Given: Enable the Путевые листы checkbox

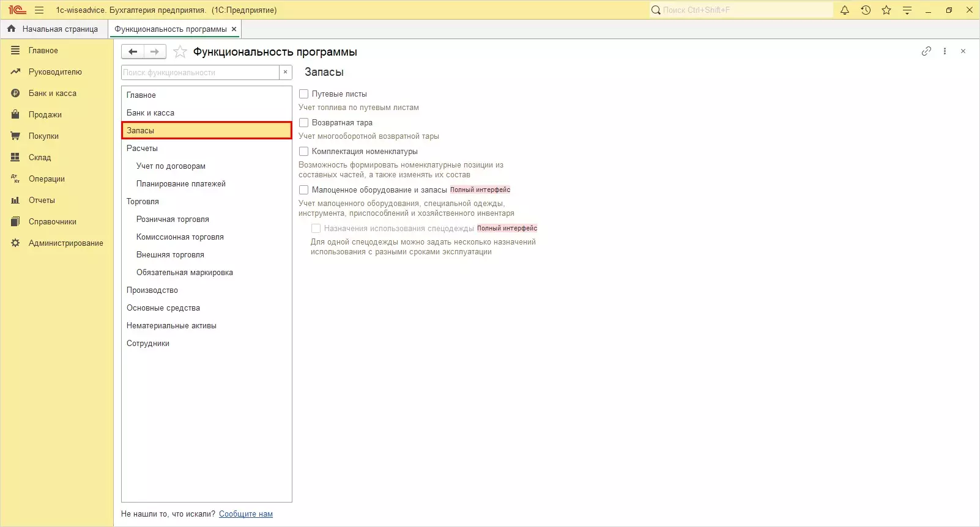Looking at the screenshot, I should click(x=303, y=94).
